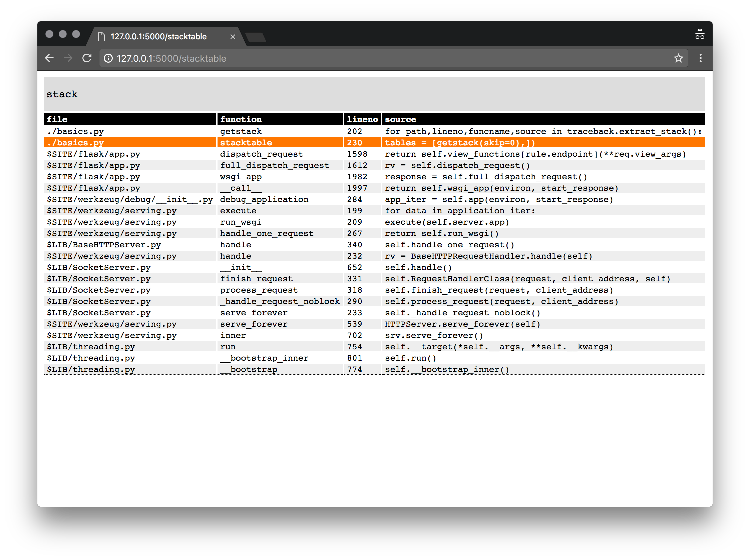Click the '__bootstrap_inner' function cell
The image size is (750, 560).
click(280, 358)
